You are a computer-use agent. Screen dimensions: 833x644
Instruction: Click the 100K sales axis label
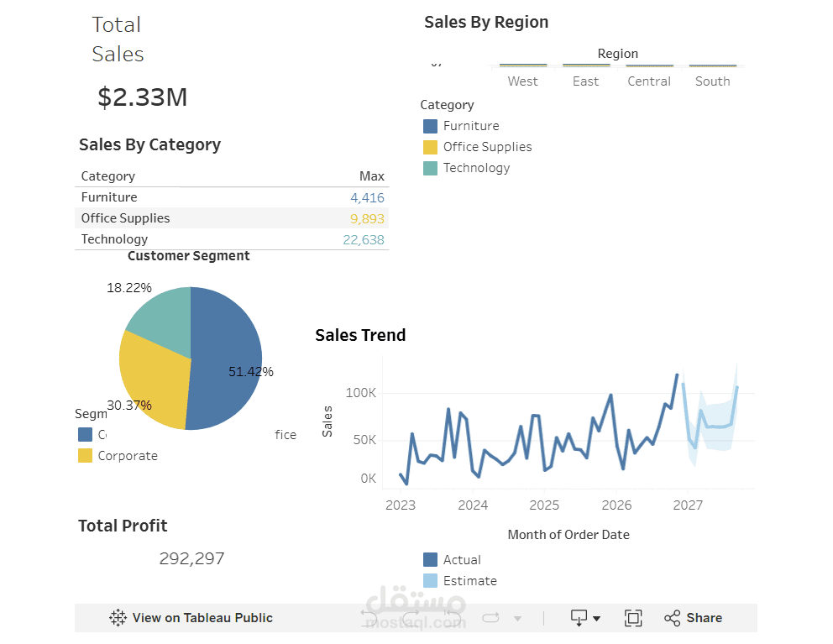coord(361,393)
